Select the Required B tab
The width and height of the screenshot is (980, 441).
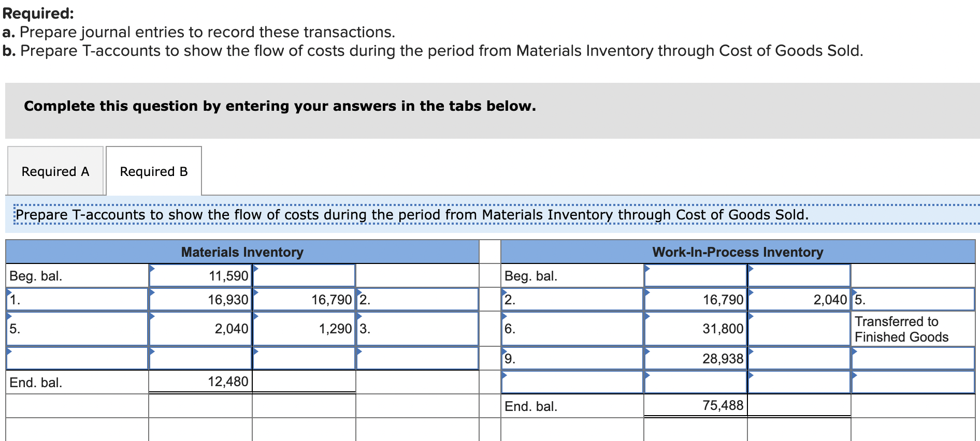click(153, 171)
